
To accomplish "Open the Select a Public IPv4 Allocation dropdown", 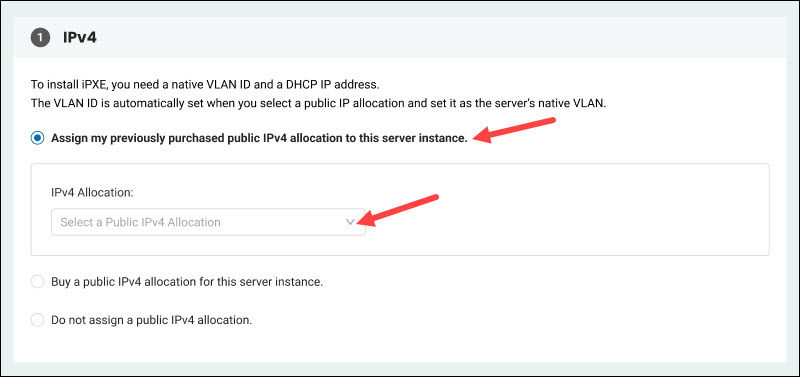I will [208, 222].
